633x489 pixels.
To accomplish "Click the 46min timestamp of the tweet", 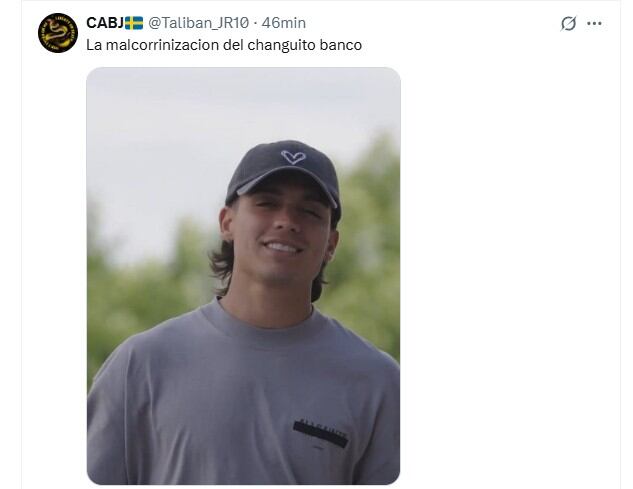I will tap(283, 23).
